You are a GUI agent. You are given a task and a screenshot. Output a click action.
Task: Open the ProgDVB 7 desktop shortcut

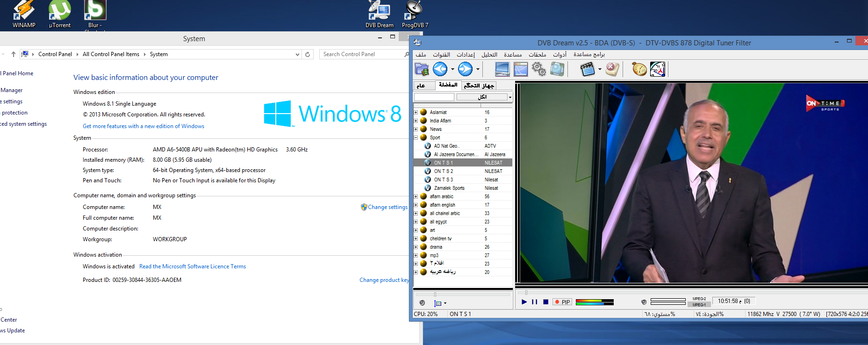click(x=415, y=14)
